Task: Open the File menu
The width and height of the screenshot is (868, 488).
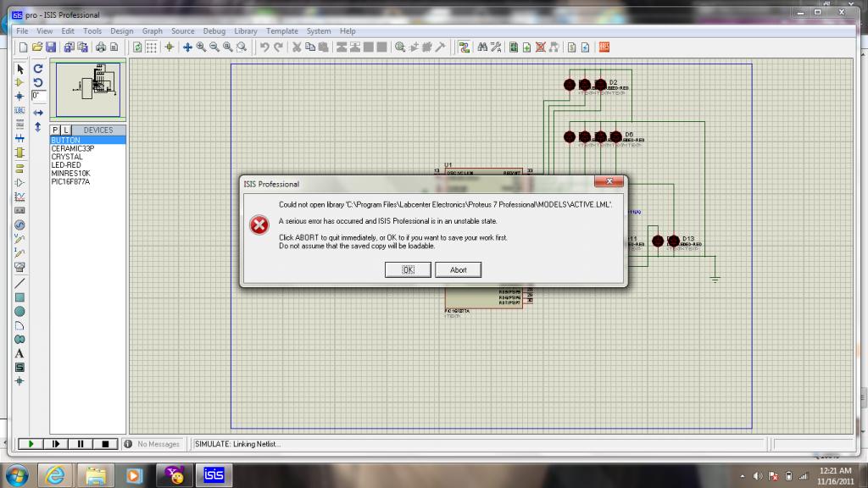Action: tap(22, 31)
